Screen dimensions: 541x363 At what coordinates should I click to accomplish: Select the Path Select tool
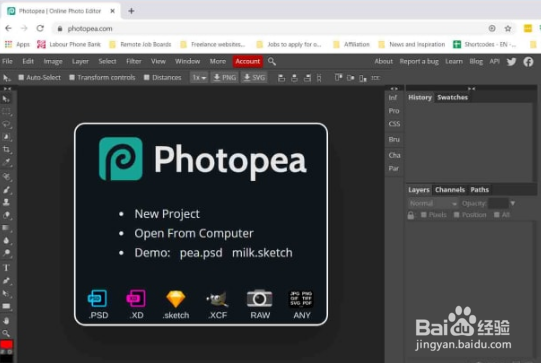6,293
